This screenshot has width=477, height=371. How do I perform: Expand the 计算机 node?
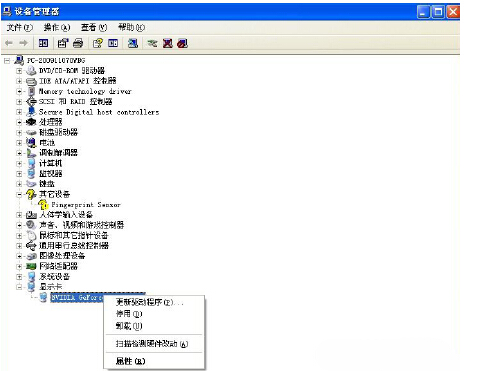pyautogui.click(x=19, y=163)
